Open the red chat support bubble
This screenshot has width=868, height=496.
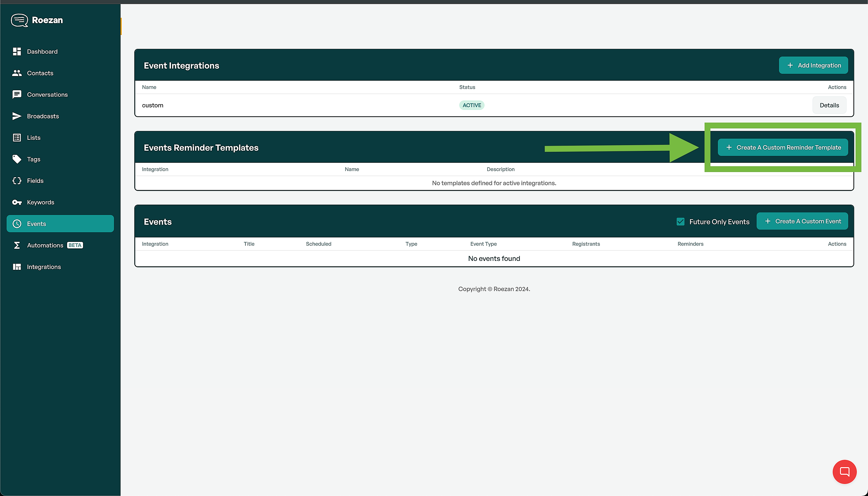coord(844,472)
